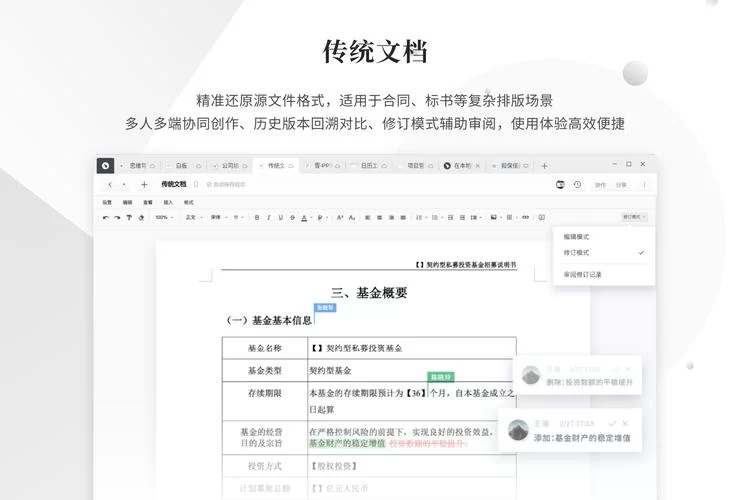The image size is (750, 500).
Task: Apply the font color button
Action: pyautogui.click(x=304, y=218)
